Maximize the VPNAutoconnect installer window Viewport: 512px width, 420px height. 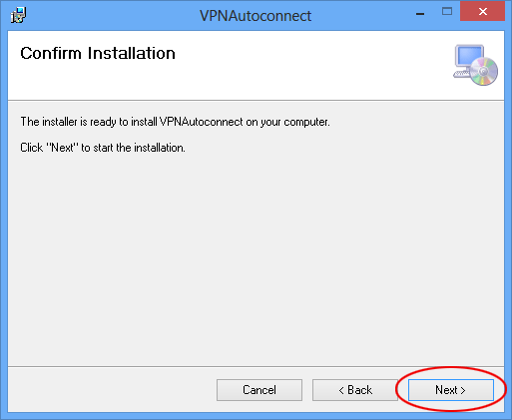click(447, 12)
